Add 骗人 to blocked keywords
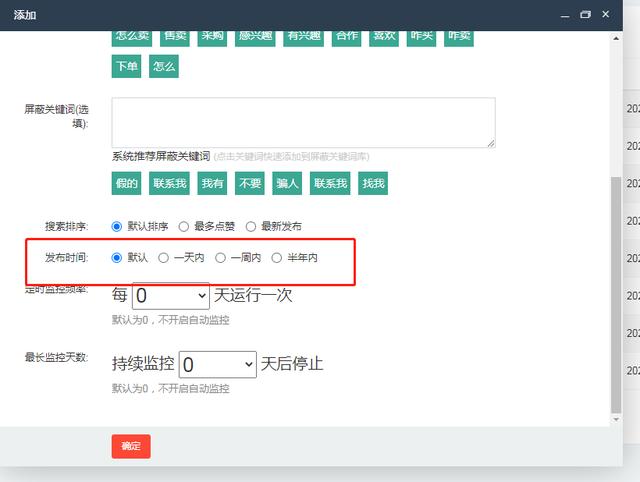This screenshot has width=640, height=482. click(287, 183)
